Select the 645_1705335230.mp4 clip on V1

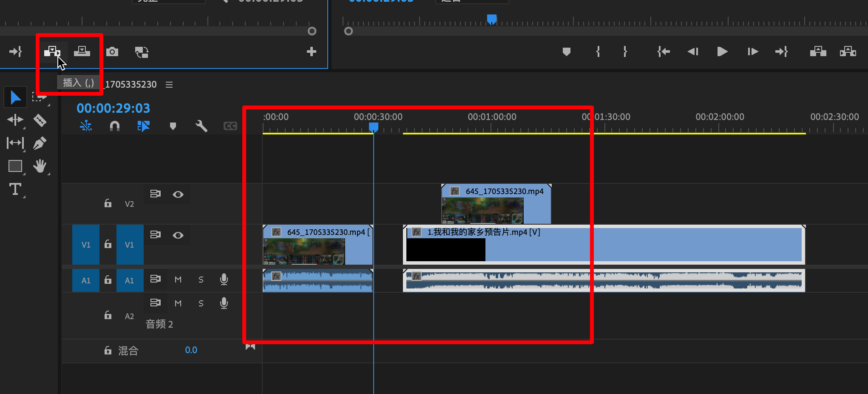[318, 245]
